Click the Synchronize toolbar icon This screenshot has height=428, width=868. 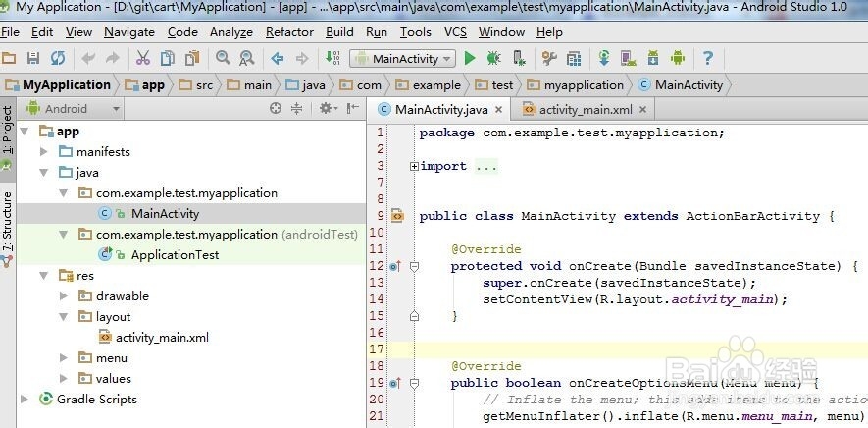tap(58, 58)
